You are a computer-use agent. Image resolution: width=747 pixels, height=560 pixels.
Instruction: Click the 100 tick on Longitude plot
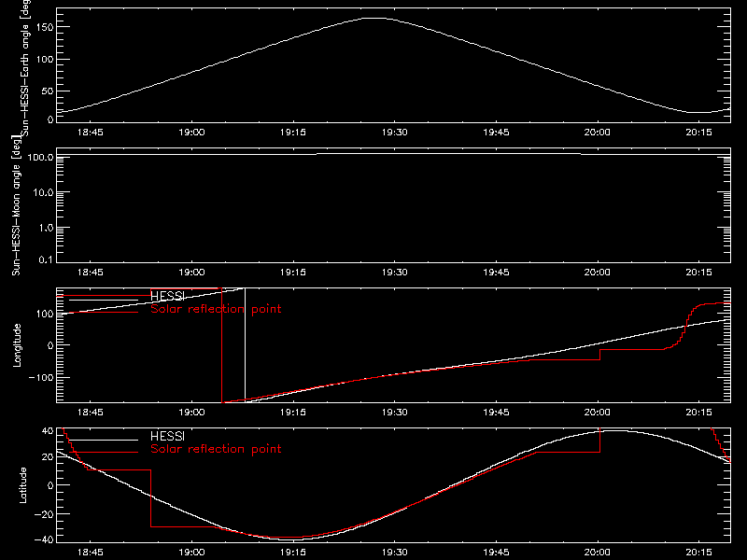pyautogui.click(x=45, y=314)
